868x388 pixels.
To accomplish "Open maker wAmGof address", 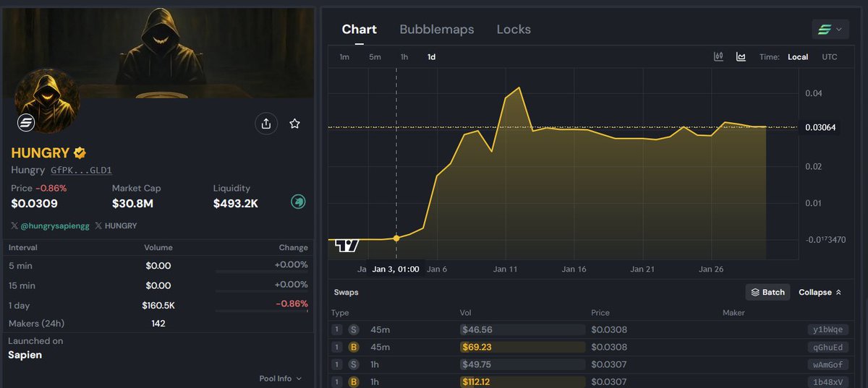I will pos(828,364).
